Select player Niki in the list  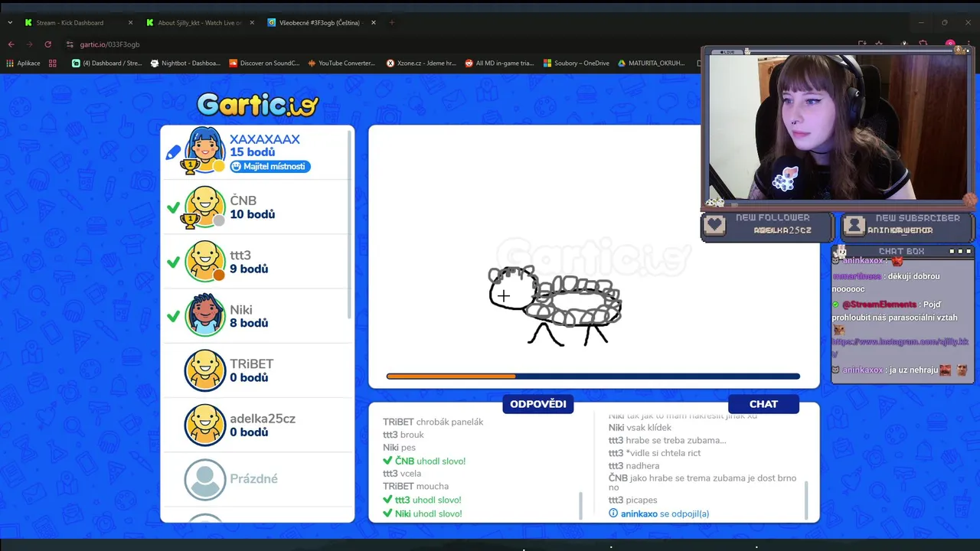point(256,315)
